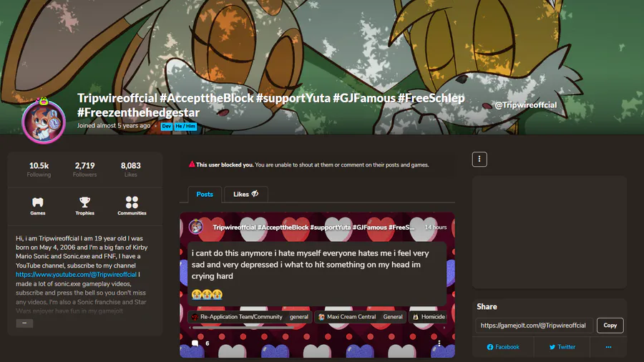Share profile to Facebook
Image resolution: width=644 pixels, height=362 pixels.
[503, 347]
